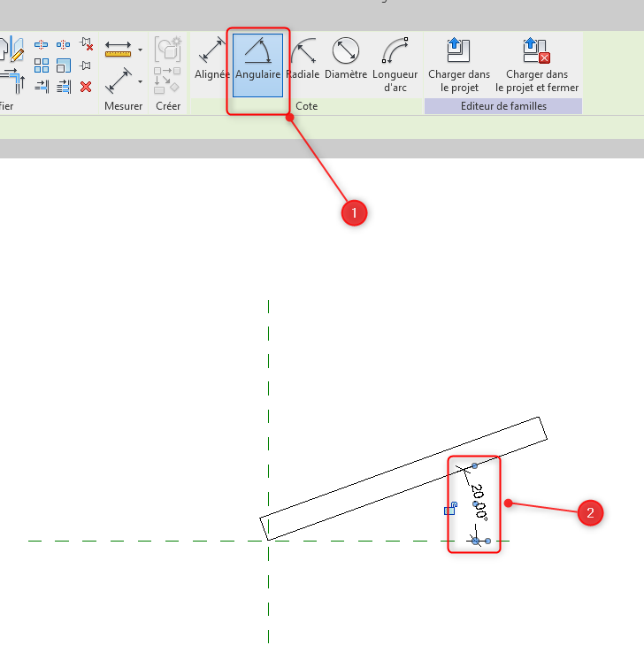Click the Editeur de familles panel label

pos(503,106)
